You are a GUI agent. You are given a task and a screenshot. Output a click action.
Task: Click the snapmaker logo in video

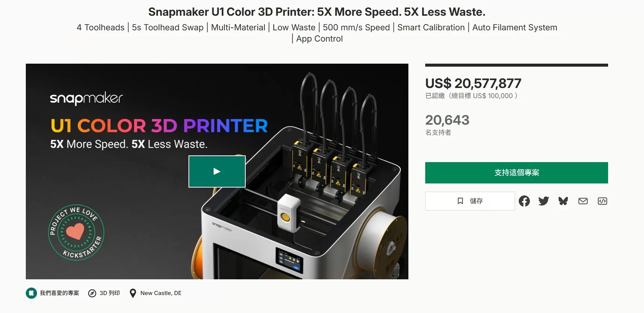[x=86, y=98]
